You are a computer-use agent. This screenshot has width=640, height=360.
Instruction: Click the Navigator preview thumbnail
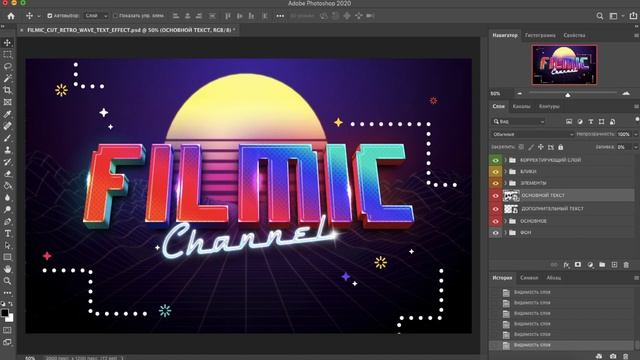564,65
